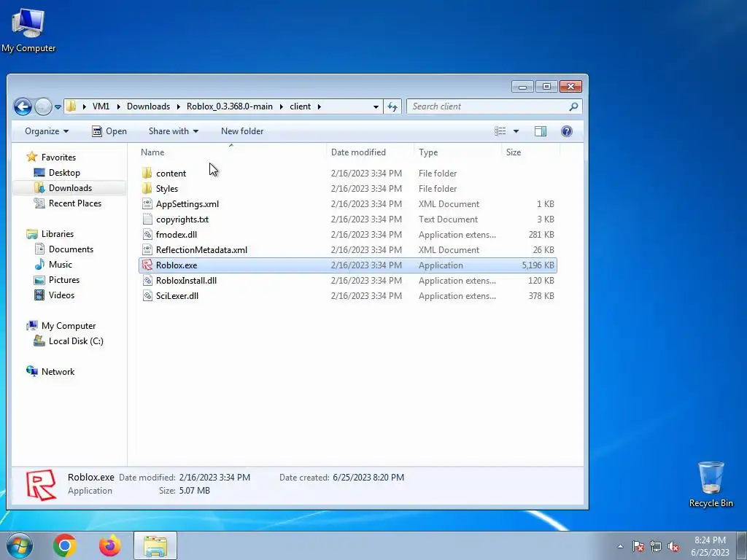Click the search magnifier icon
Screen dimensions: 747x560
tap(573, 106)
